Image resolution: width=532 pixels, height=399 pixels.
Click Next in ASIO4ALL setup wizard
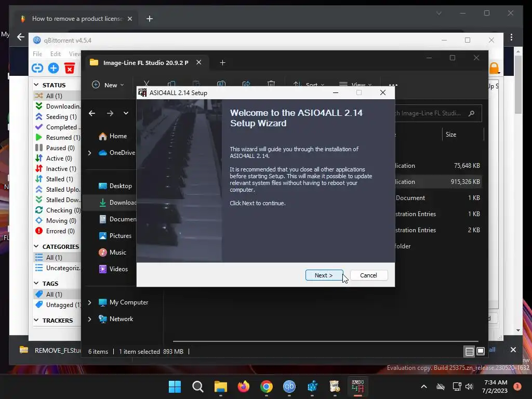(x=324, y=275)
